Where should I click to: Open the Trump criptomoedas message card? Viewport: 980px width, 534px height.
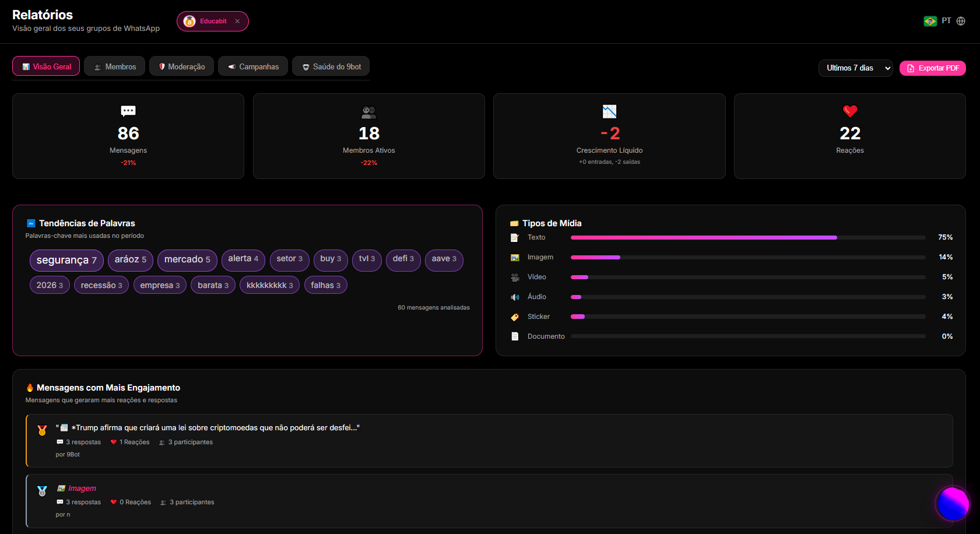[x=489, y=441]
